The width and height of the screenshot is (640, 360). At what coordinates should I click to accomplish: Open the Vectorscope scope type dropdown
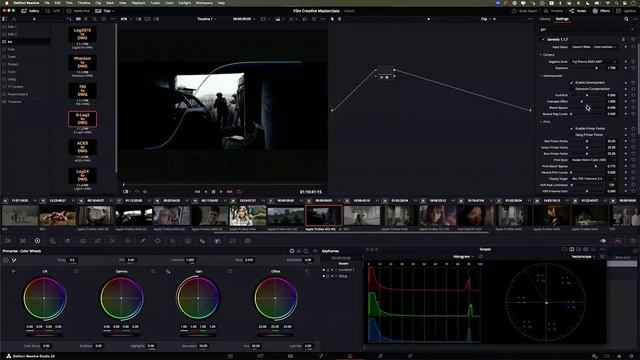(584, 257)
